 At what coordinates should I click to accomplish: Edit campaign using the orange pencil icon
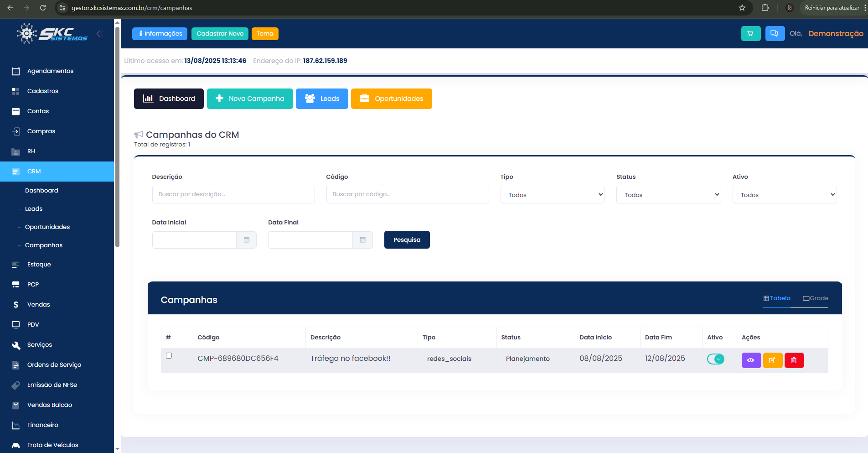coord(772,360)
